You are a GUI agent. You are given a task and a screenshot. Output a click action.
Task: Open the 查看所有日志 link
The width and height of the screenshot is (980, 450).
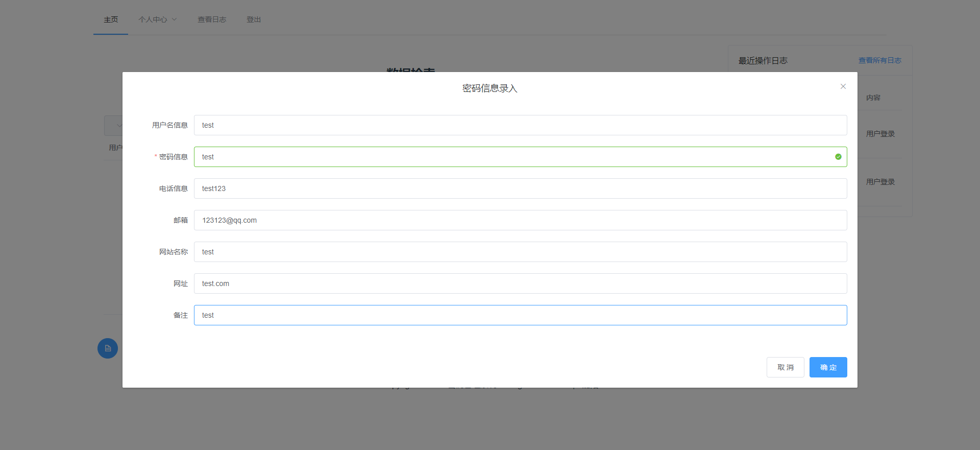(x=879, y=60)
